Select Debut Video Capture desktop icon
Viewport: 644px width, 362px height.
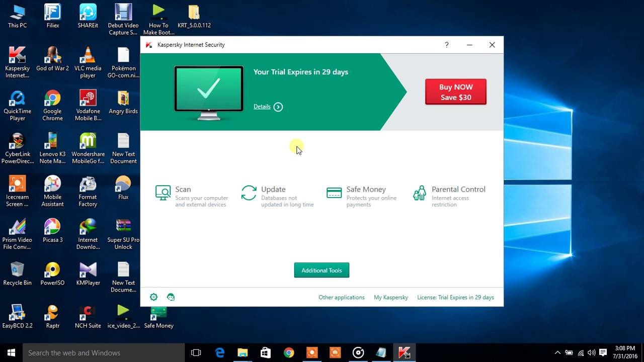(x=123, y=20)
